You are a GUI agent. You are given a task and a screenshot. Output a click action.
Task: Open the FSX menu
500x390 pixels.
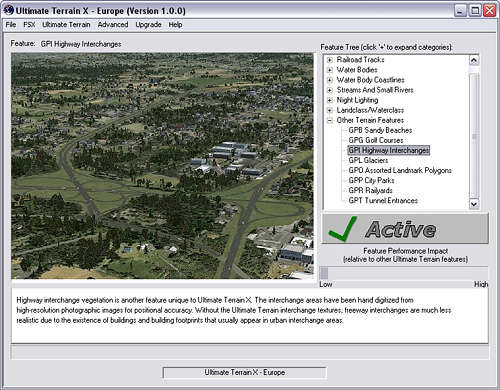click(x=29, y=25)
